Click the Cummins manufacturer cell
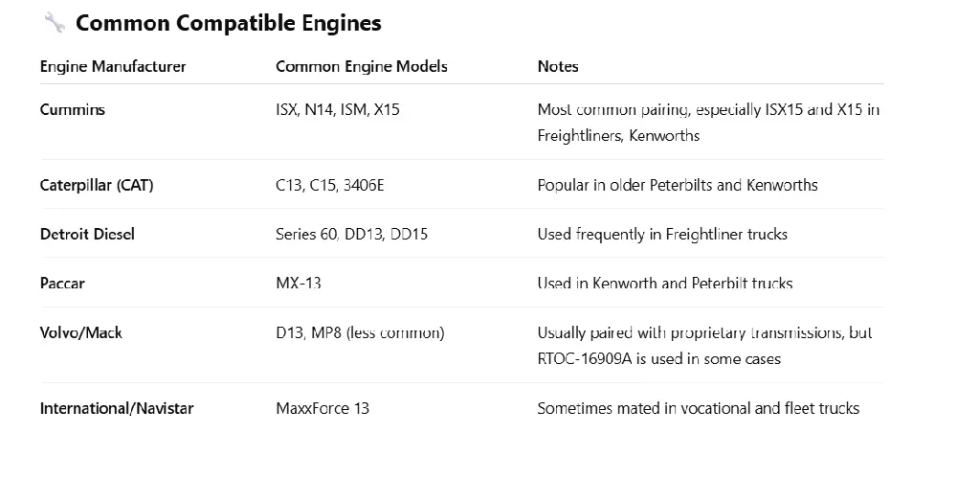Screen dimensions: 980x479 pos(73,109)
